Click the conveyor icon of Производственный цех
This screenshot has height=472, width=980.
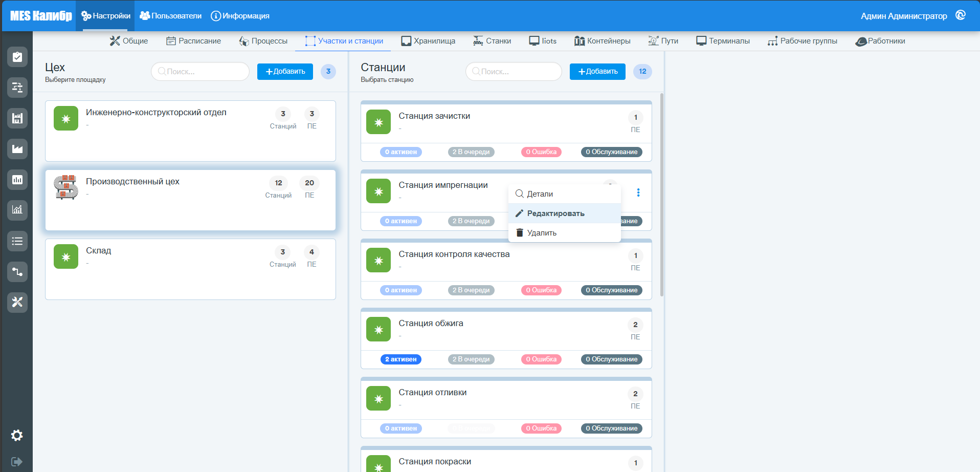coord(66,187)
